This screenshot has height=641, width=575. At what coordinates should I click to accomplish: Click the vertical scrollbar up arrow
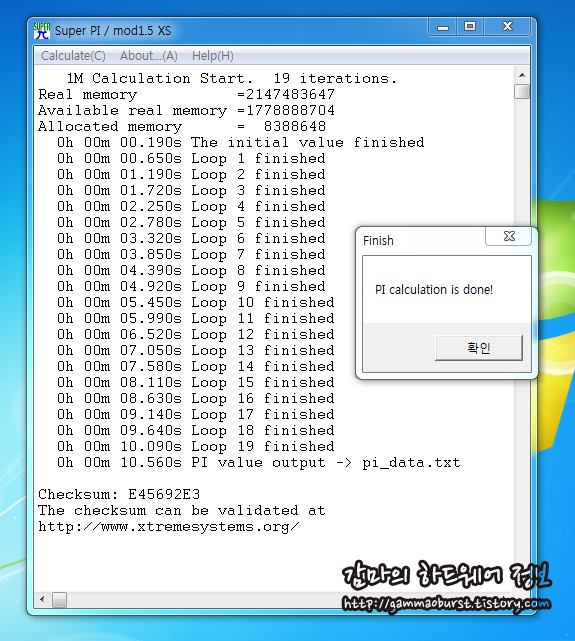[522, 75]
